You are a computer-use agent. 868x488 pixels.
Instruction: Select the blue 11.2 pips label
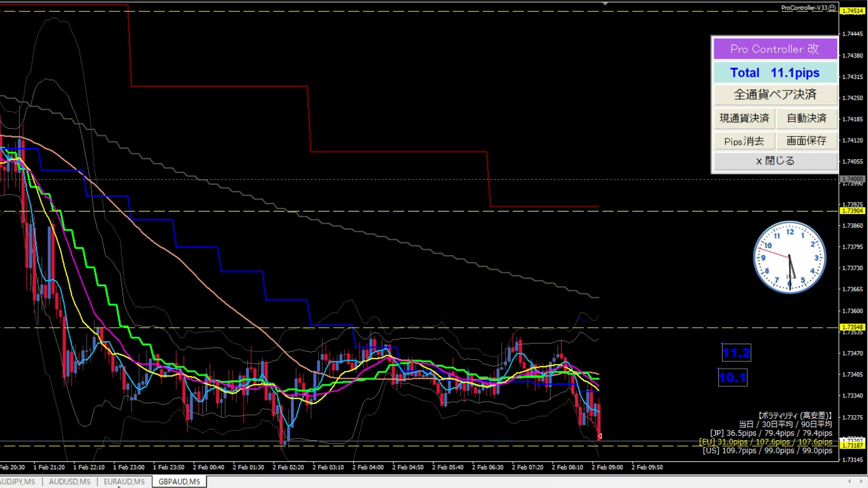pyautogui.click(x=736, y=353)
